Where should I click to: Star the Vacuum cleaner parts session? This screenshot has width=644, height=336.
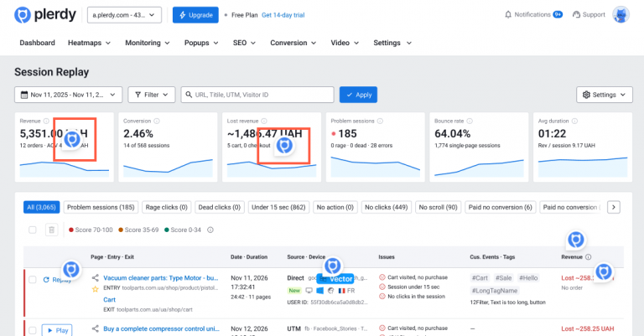pyautogui.click(x=96, y=289)
